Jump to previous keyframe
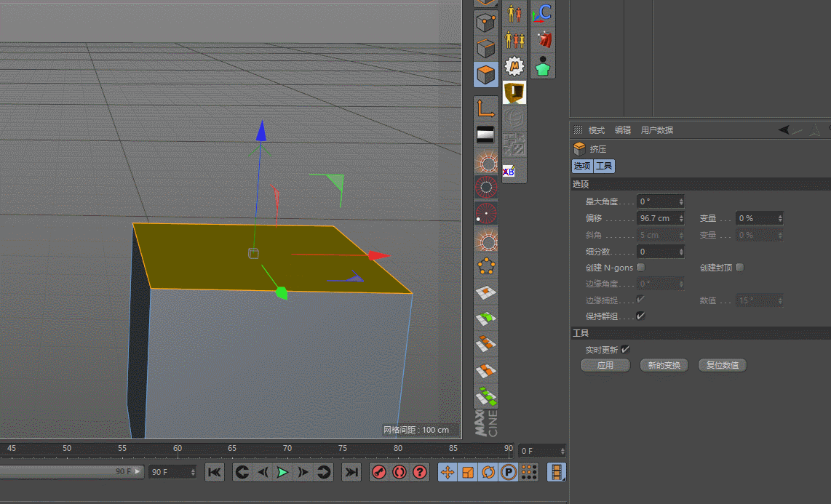Screen dimensions: 831x504 pos(242,472)
